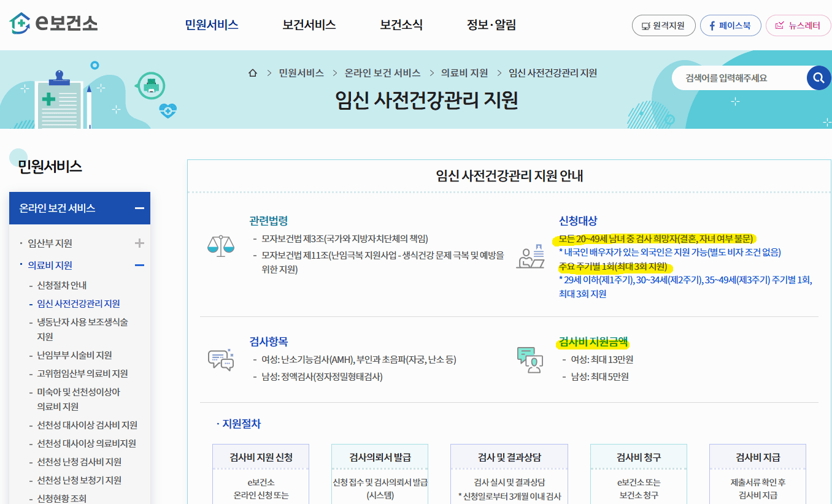Viewport: 832px width, 504px height.
Task: Click the monitor icon next to 검사비 지원금액
Action: pyautogui.click(x=530, y=361)
